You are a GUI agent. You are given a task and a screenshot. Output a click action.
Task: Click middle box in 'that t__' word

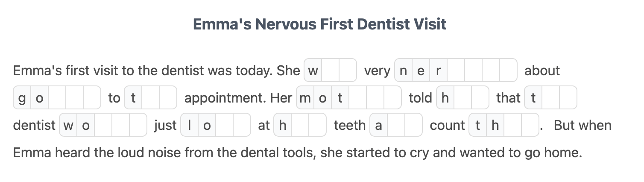(x=551, y=98)
